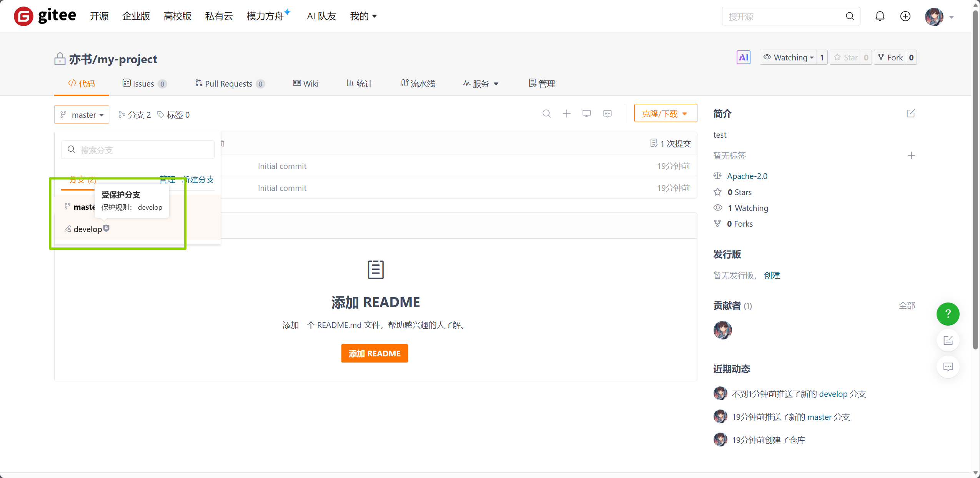Screen dimensions: 980x478
Task: Click the AI summary icon near Watching
Action: coord(743,57)
